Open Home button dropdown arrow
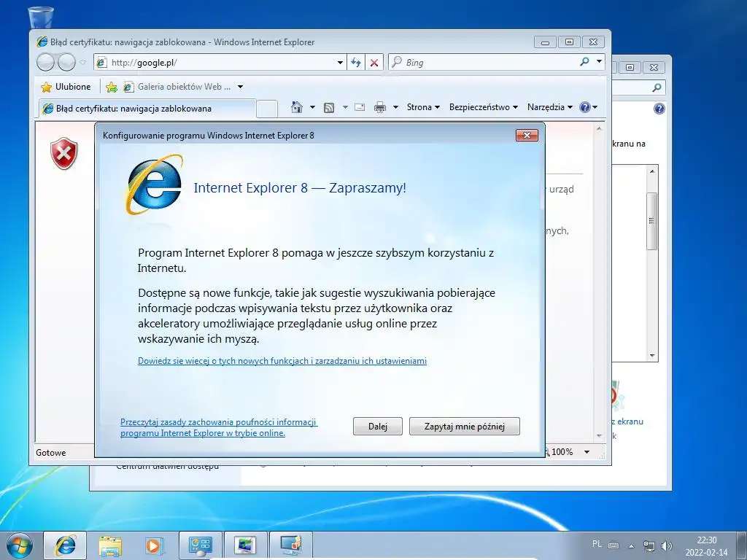 pos(312,107)
